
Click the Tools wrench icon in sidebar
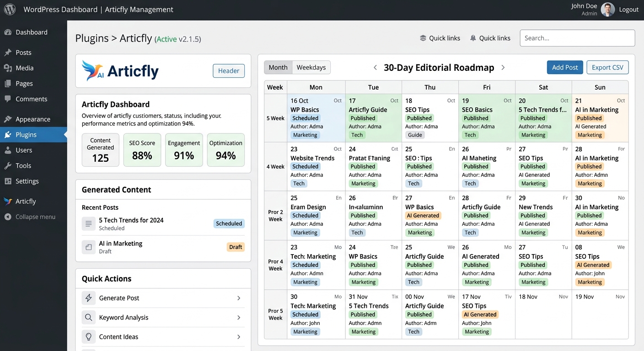click(8, 166)
